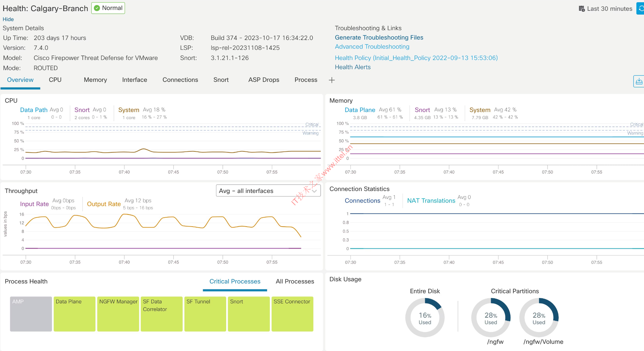
Task: Toggle NAT Translations series legend
Action: 431,201
